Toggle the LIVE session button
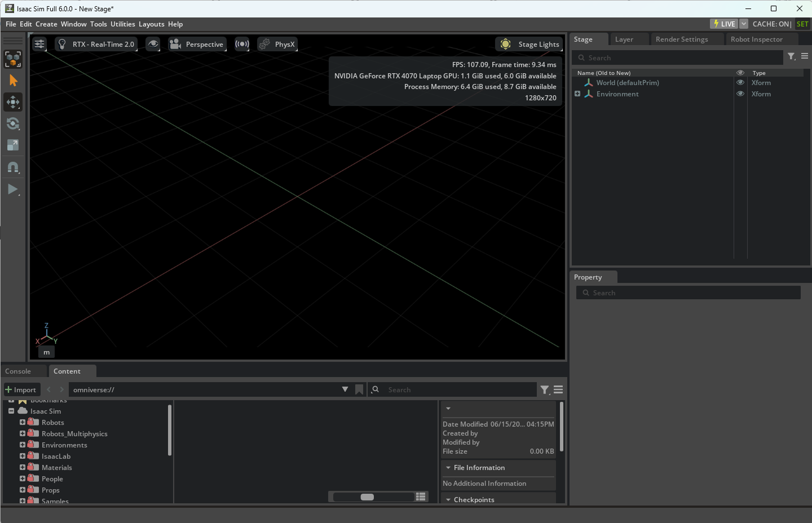 (x=724, y=24)
